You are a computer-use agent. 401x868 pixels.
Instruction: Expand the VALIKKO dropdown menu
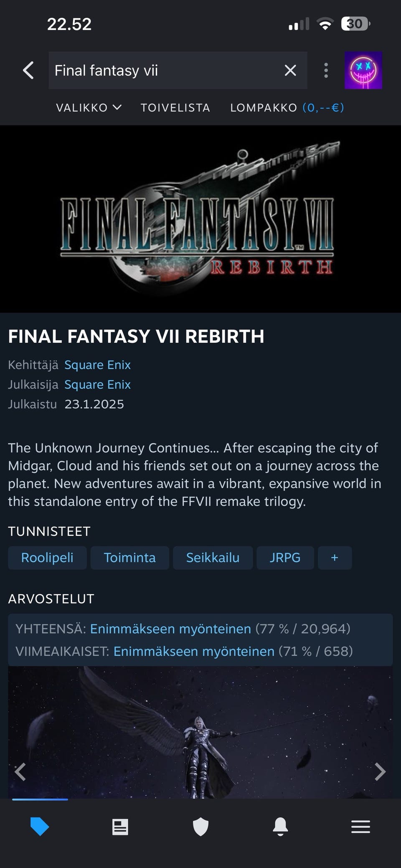(89, 108)
